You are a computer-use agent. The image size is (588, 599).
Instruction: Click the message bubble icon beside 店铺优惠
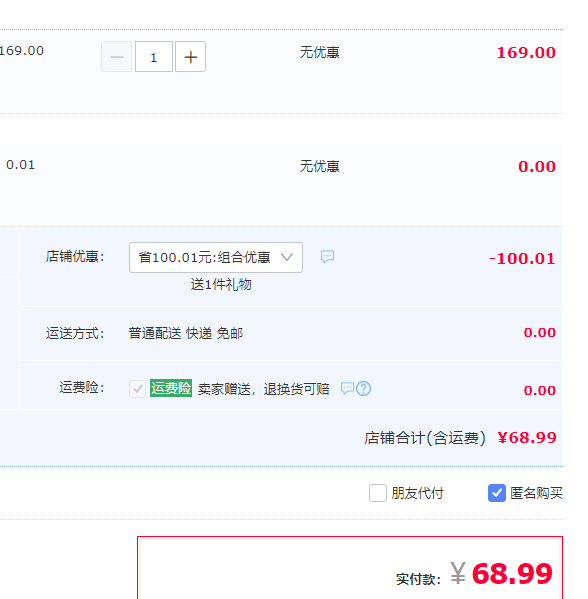(327, 257)
